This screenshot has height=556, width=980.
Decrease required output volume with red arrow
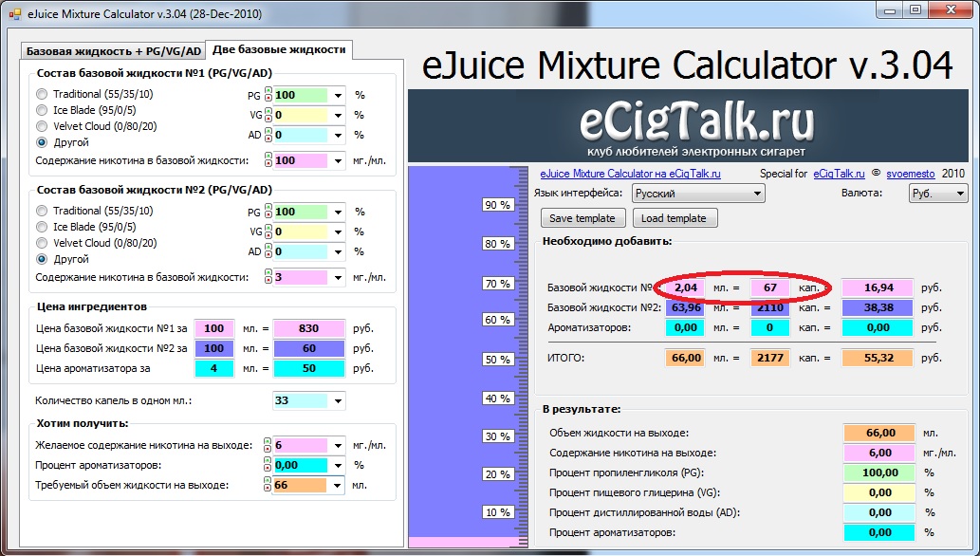click(x=268, y=489)
